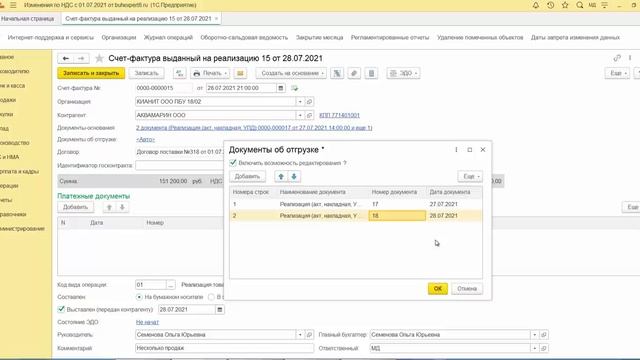
Task: Click Отмена in shipment dialog
Action: click(467, 289)
